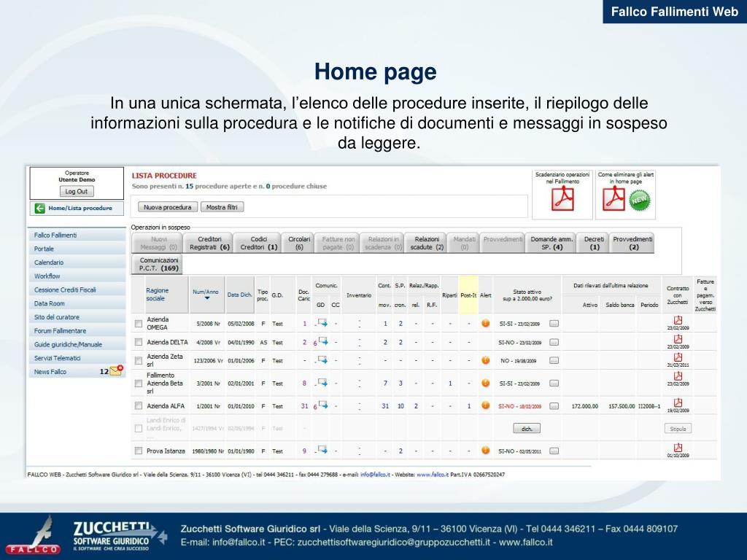
Task: Click the alert icon for Azienda Zeta srl
Action: point(485,360)
